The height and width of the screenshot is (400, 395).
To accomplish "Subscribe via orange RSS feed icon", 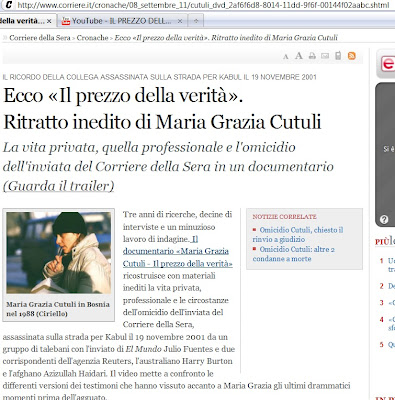I will [x=351, y=56].
